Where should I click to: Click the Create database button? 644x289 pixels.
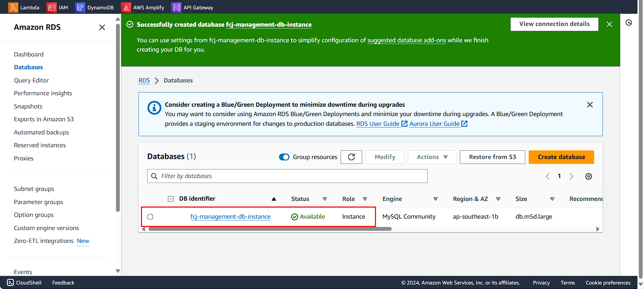click(x=561, y=157)
